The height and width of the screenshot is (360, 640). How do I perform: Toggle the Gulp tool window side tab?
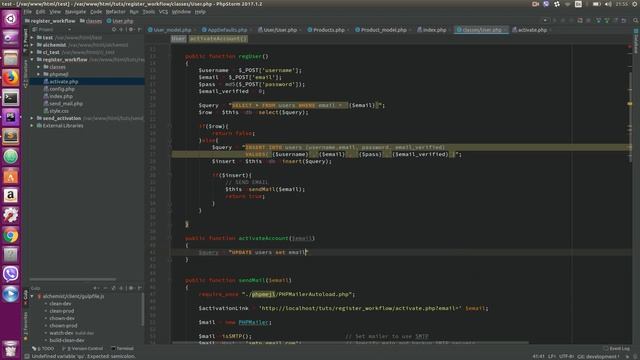coord(25,297)
